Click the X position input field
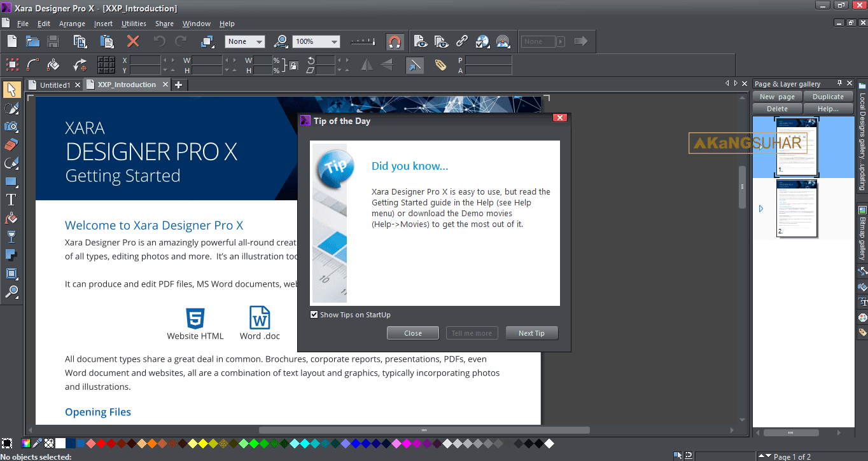This screenshot has height=461, width=868. pyautogui.click(x=145, y=60)
